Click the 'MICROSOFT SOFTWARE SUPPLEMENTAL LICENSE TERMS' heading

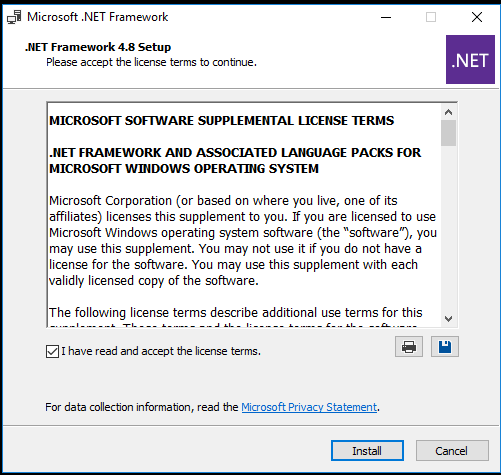(x=222, y=120)
